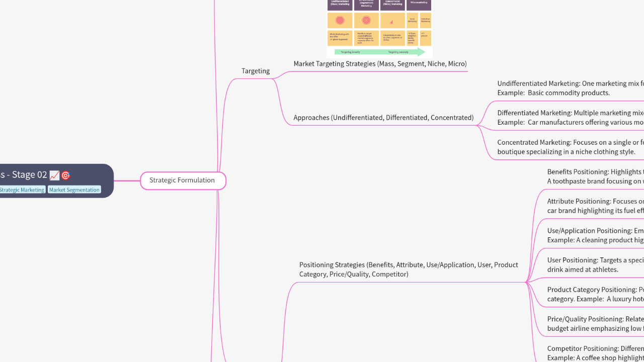Click the Undifferentiated Marketing description node
The height and width of the screenshot is (362, 644).
point(571,88)
